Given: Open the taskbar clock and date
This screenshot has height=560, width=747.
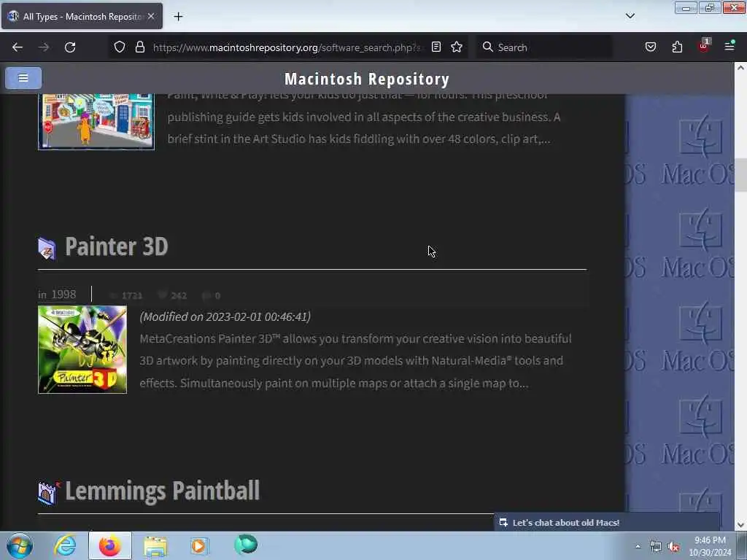Looking at the screenshot, I should tap(710, 546).
